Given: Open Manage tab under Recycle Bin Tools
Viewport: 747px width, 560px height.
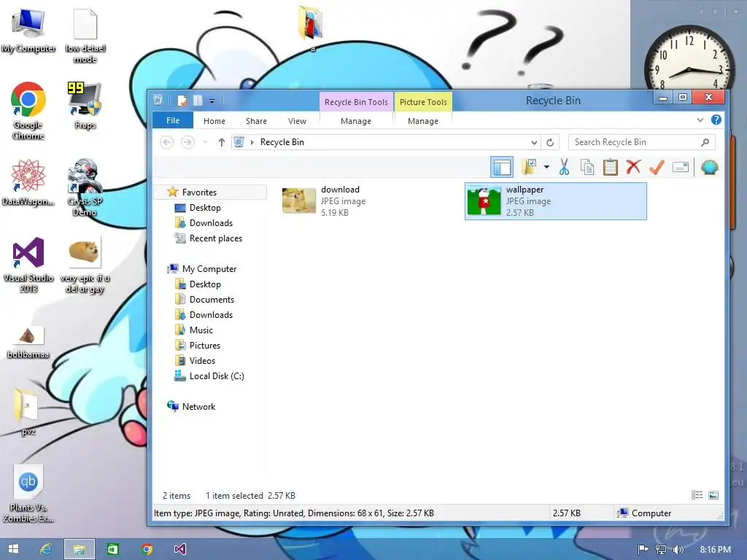Looking at the screenshot, I should click(356, 121).
